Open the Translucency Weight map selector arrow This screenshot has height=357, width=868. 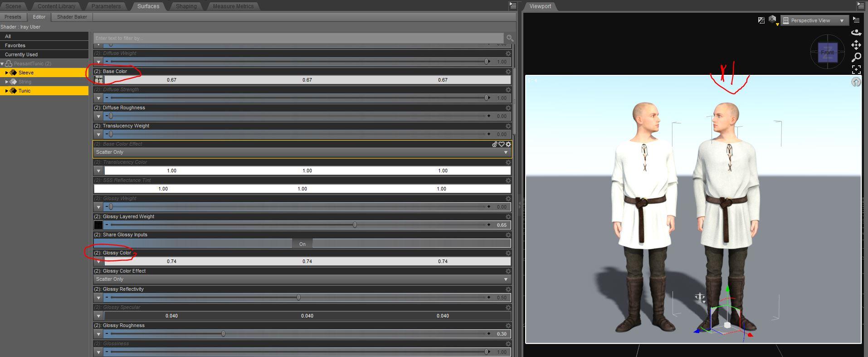coord(98,134)
